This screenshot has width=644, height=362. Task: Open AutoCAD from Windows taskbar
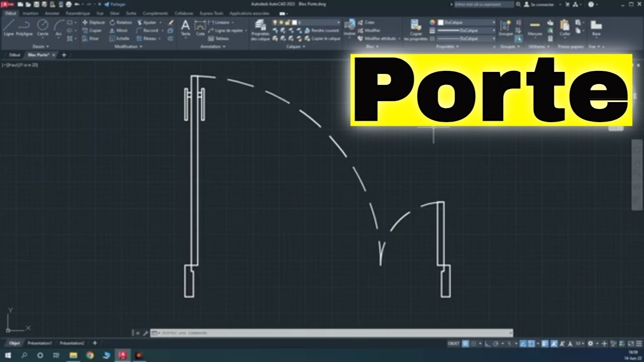[122, 355]
